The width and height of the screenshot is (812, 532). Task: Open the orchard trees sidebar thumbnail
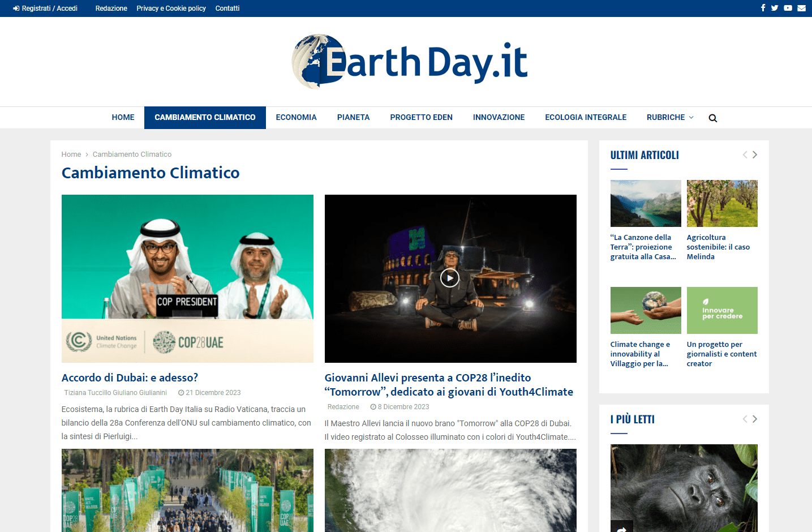[x=722, y=203]
